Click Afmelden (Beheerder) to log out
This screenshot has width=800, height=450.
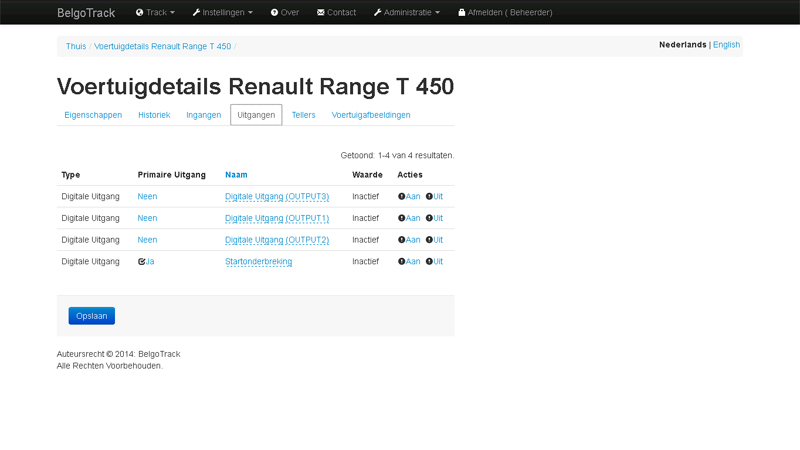point(505,12)
